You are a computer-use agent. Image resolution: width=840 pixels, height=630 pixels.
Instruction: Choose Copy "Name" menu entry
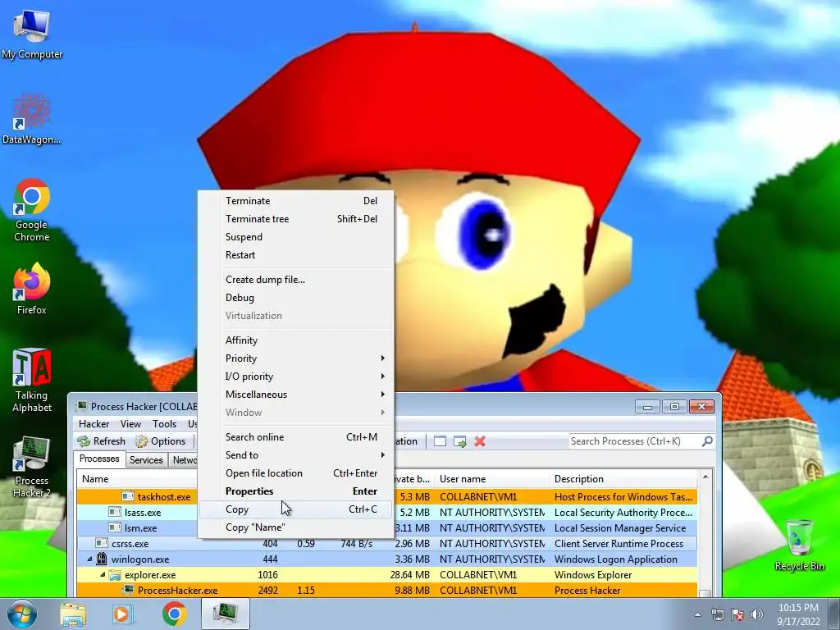pos(295,527)
